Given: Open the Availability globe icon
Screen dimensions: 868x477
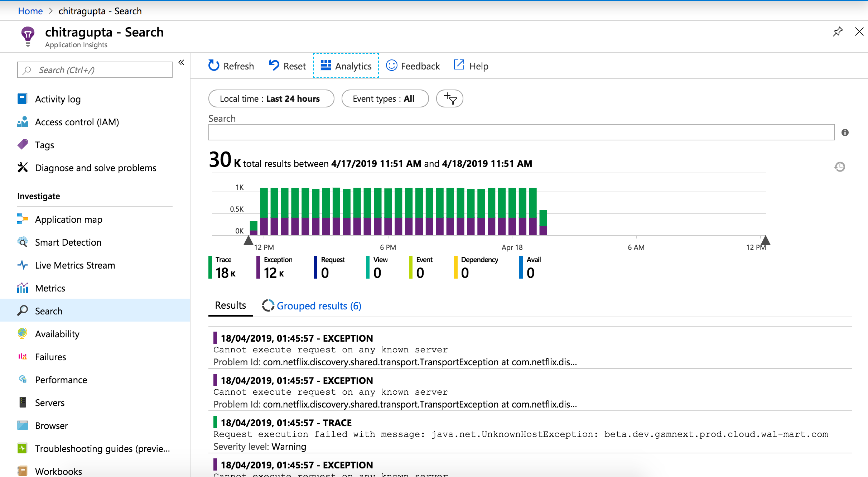Looking at the screenshot, I should pyautogui.click(x=23, y=333).
